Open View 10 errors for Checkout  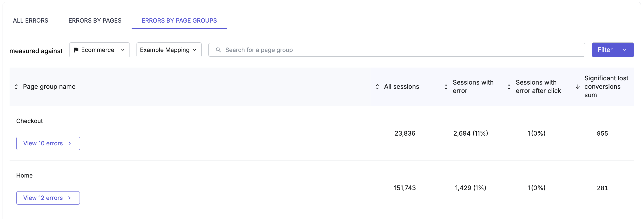[x=48, y=143]
